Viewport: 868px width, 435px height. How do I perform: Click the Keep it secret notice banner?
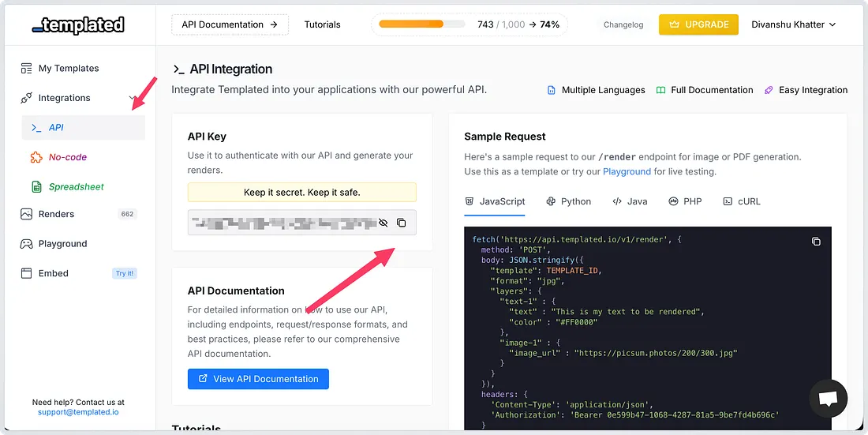click(x=301, y=193)
